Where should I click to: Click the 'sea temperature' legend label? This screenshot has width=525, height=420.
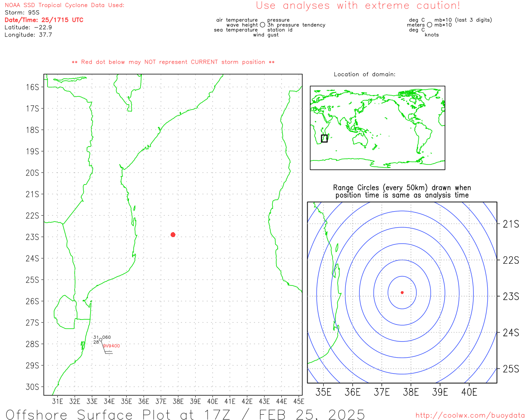236,30
